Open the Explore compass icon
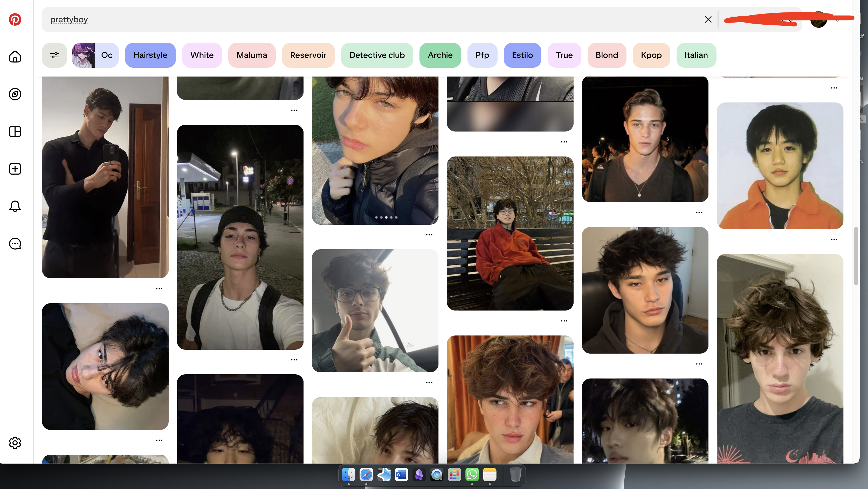The image size is (868, 489). coord(15,94)
